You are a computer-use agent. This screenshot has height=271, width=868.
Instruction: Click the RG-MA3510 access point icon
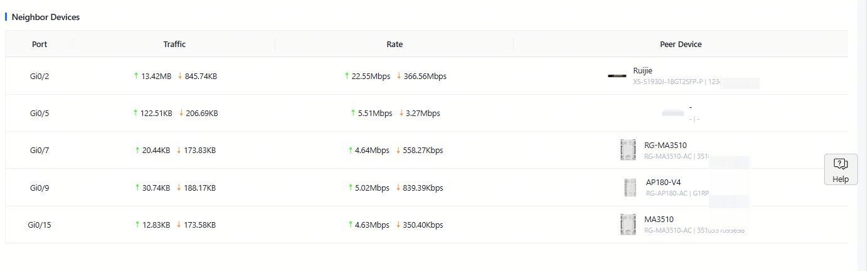pos(628,150)
